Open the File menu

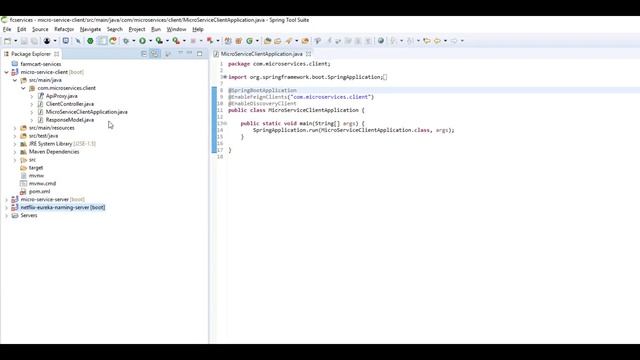click(x=7, y=29)
